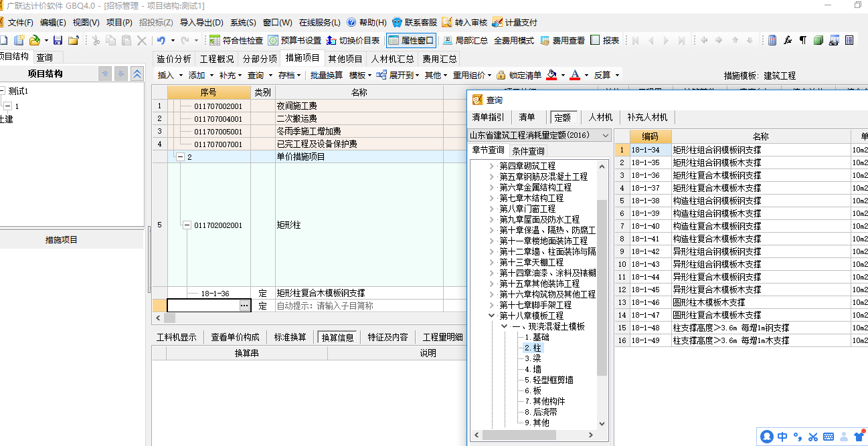The height and width of the screenshot is (446, 868).
Task: Collapse the 第十八章模板工程 node
Action: pyautogui.click(x=493, y=316)
